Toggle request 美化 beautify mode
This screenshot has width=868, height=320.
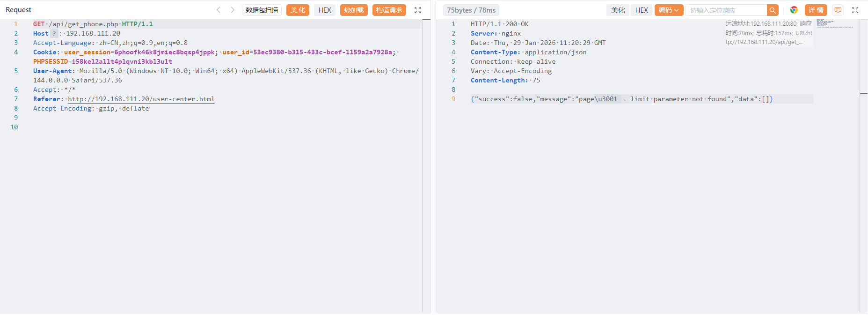[298, 10]
